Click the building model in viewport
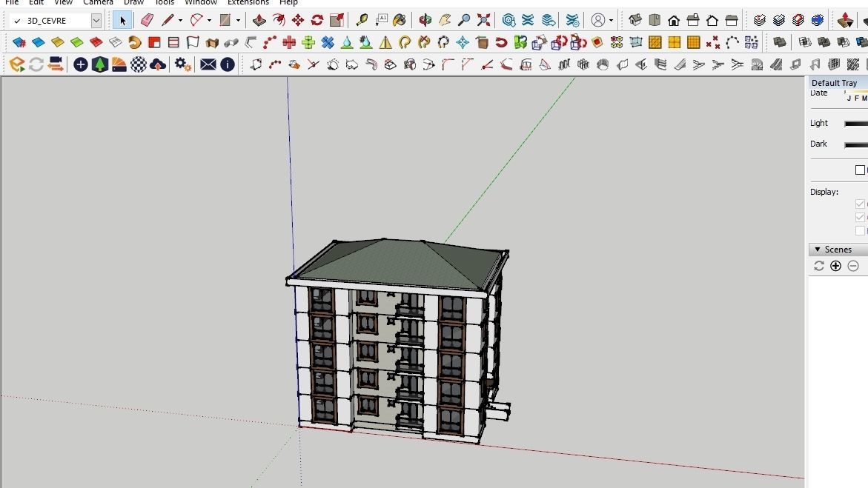This screenshot has width=868, height=488. 397,341
